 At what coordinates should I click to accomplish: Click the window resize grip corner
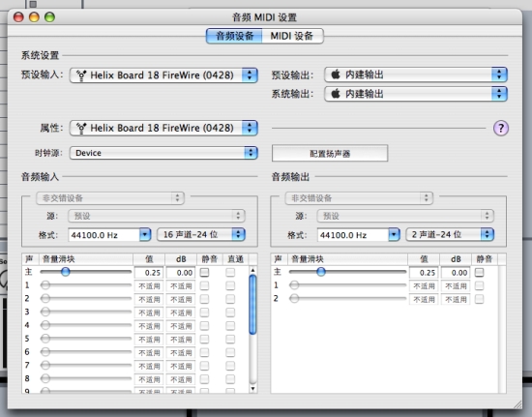click(517, 403)
